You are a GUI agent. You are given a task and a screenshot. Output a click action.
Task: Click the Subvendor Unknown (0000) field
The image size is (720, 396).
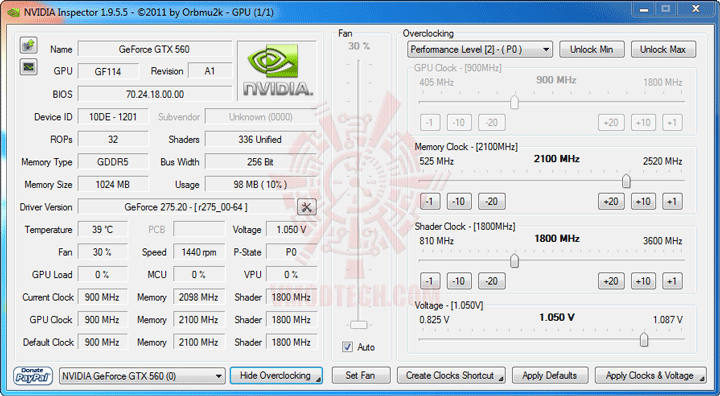coord(260,117)
